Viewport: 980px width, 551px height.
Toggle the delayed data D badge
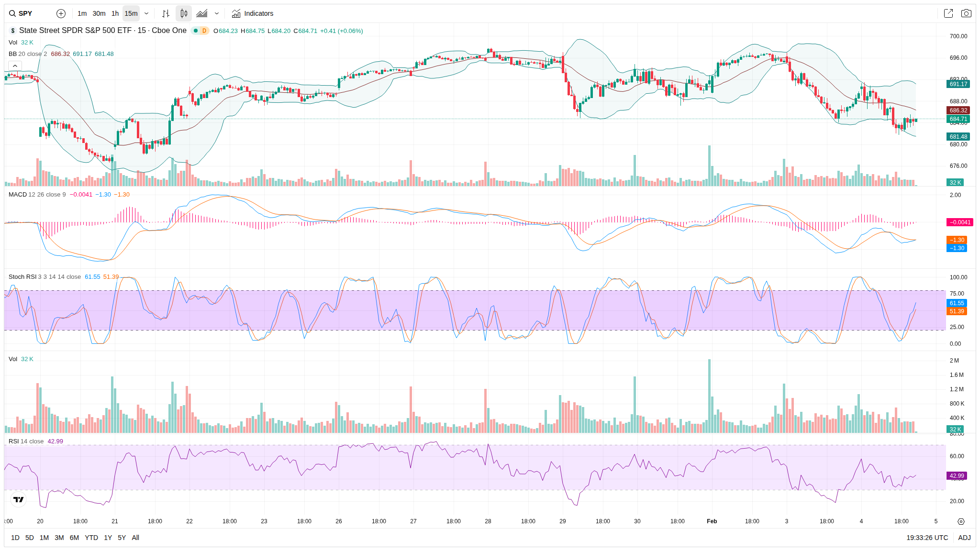204,31
